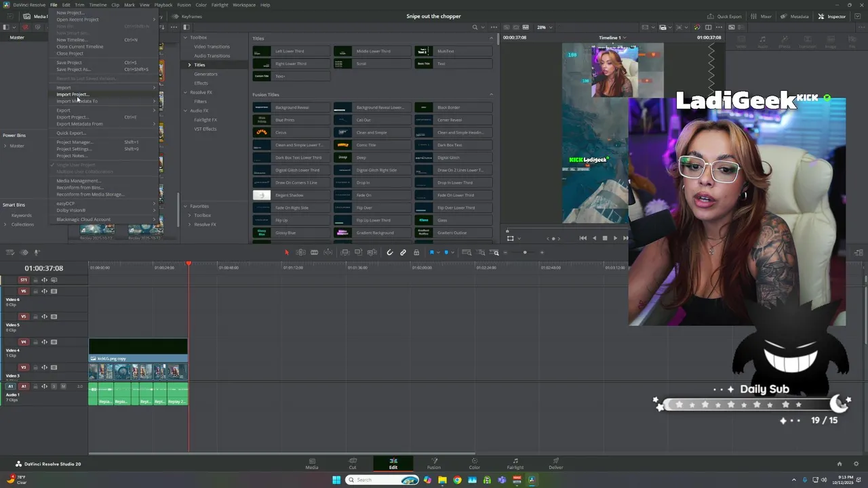Viewport: 868px width, 488px height.
Task: Open Home icon at bottom right of Resolve
Action: (839, 464)
